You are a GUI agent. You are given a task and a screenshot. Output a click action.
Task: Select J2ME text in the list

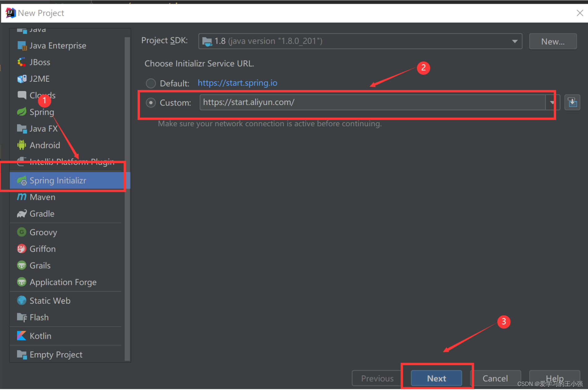click(40, 79)
